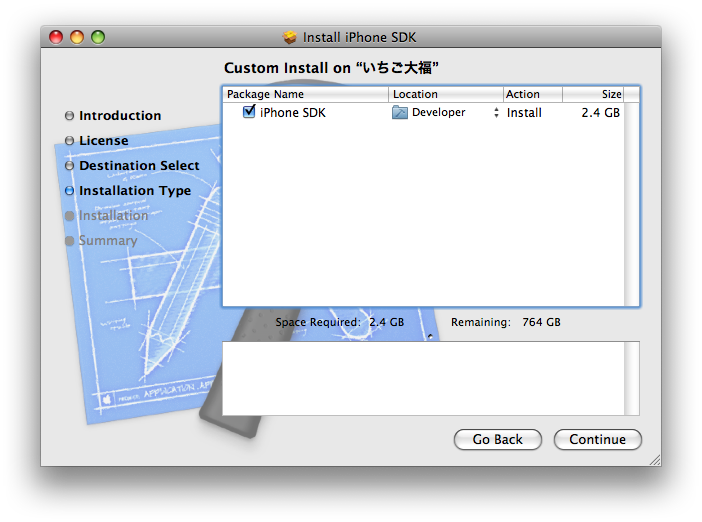Click the Developer folder icon
The image size is (702, 522).
pyautogui.click(x=400, y=113)
